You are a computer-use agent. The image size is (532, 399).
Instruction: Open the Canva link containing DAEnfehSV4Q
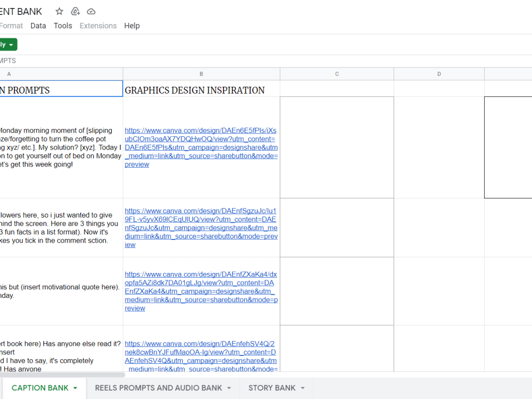click(201, 356)
